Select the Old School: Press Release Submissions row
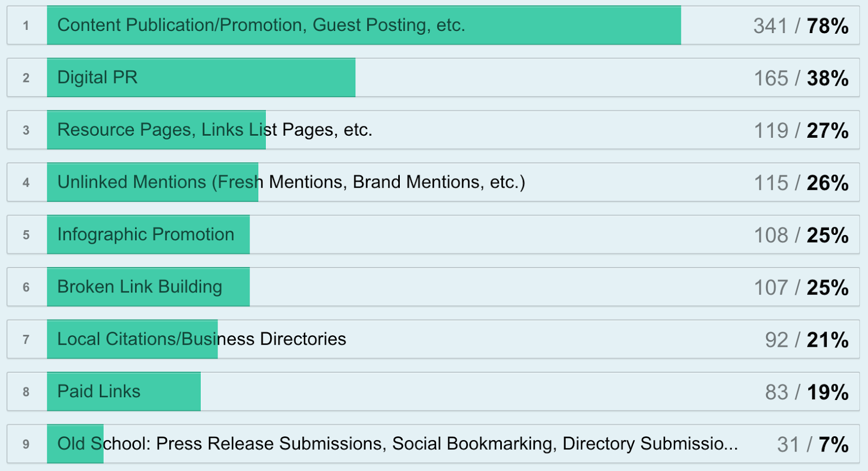The height and width of the screenshot is (471, 868). pos(433,444)
